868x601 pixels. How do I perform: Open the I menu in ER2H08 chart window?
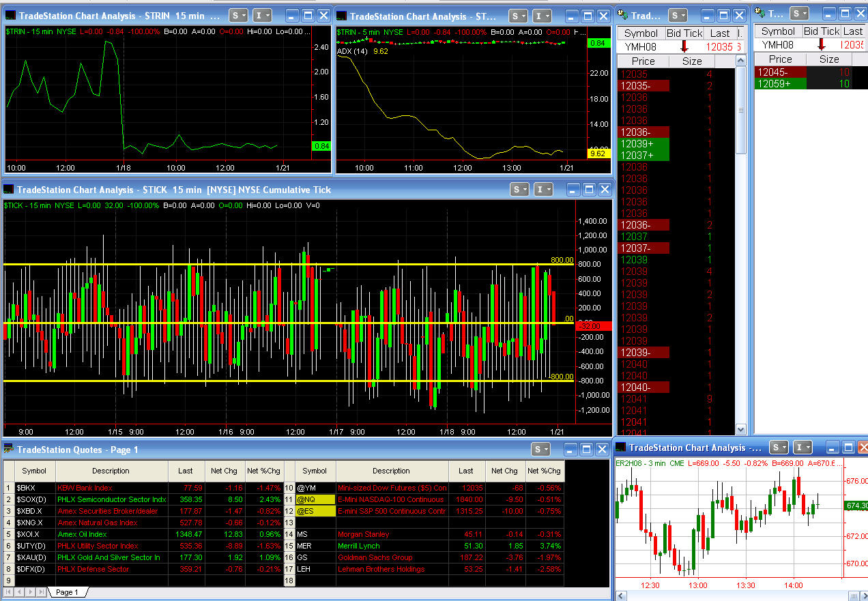click(x=802, y=447)
